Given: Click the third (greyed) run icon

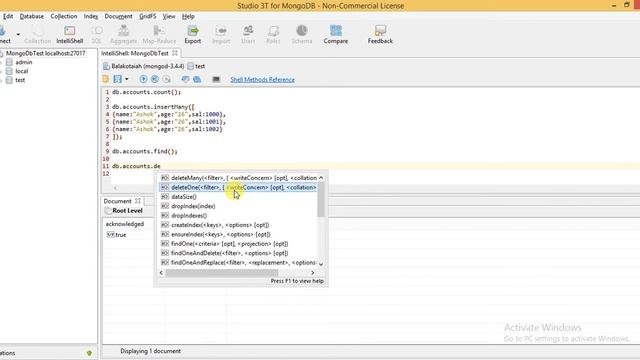Looking at the screenshot, I should tap(167, 79).
